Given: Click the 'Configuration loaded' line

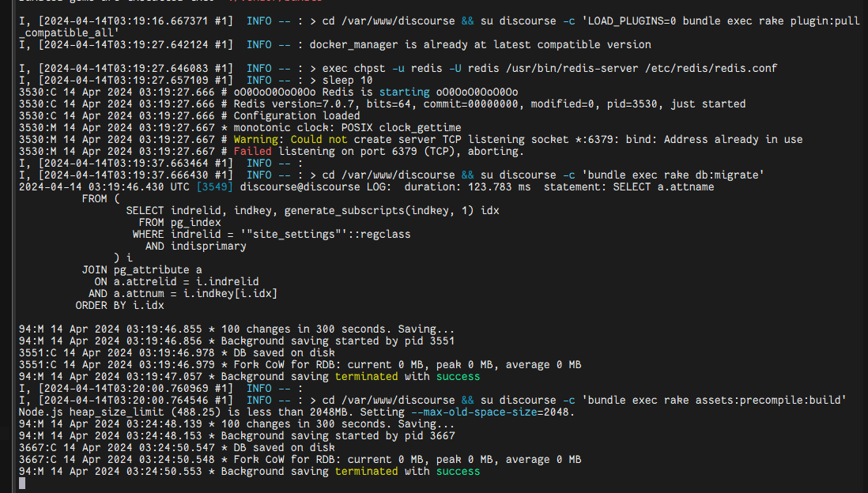Looking at the screenshot, I should point(296,116).
